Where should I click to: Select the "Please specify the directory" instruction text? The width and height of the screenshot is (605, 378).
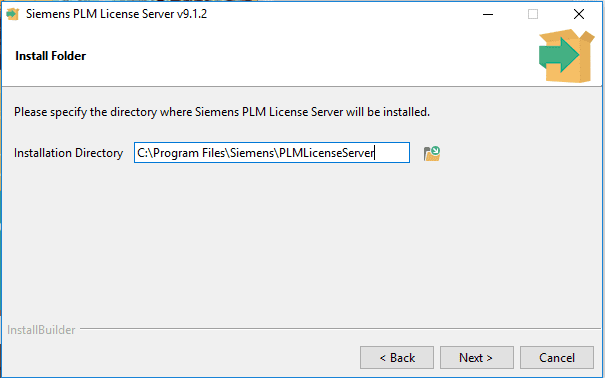click(x=222, y=112)
